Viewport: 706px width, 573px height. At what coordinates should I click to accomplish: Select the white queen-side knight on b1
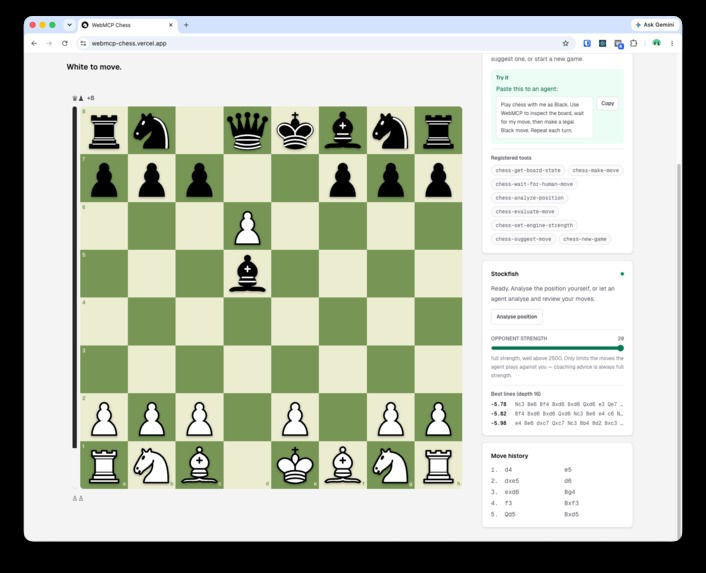(x=152, y=465)
